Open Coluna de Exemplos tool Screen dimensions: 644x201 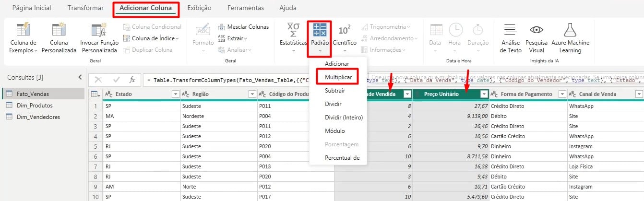[x=23, y=38]
